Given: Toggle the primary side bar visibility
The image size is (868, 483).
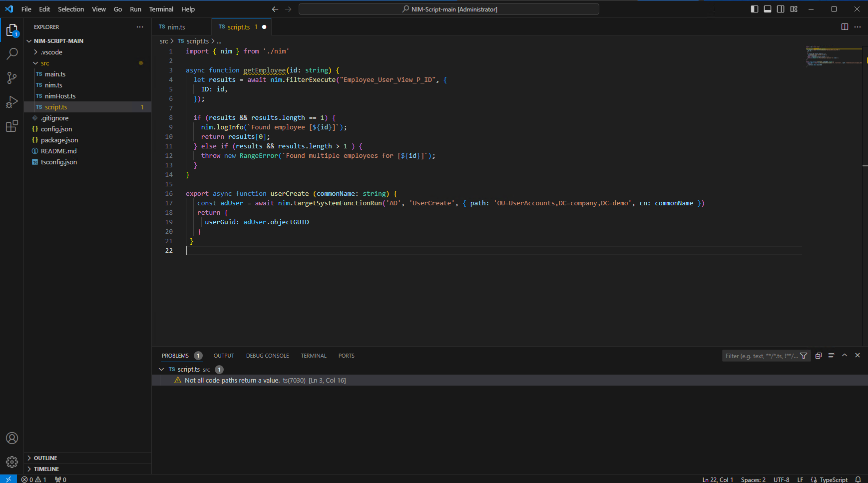Looking at the screenshot, I should 755,9.
